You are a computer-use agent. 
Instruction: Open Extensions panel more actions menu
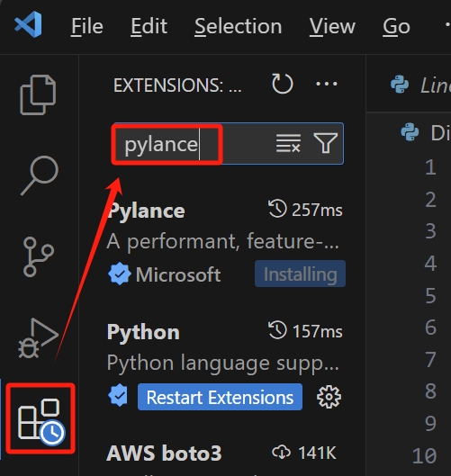[327, 84]
